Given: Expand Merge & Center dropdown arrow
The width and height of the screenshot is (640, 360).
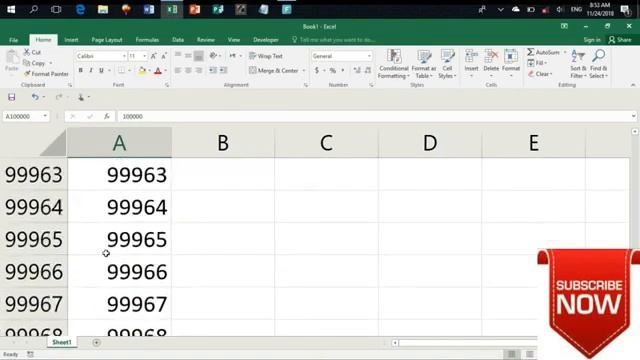Looking at the screenshot, I should [x=304, y=70].
